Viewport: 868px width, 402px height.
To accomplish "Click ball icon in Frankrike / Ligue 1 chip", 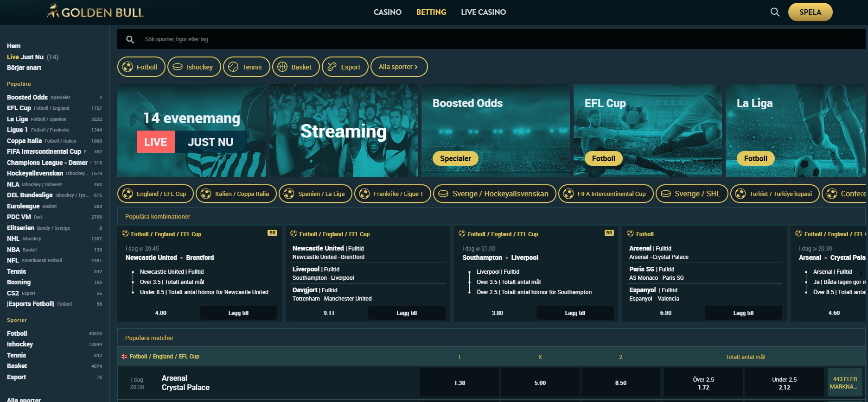I will point(364,194).
